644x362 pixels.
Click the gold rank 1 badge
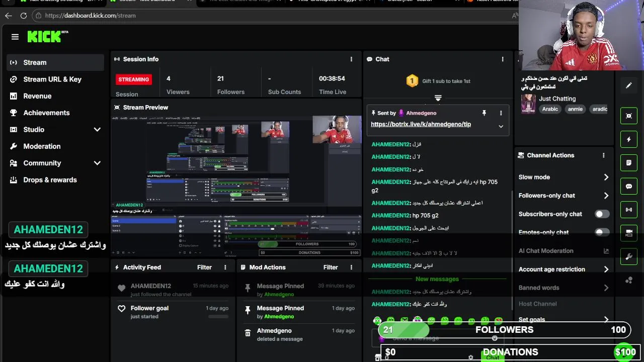412,81
